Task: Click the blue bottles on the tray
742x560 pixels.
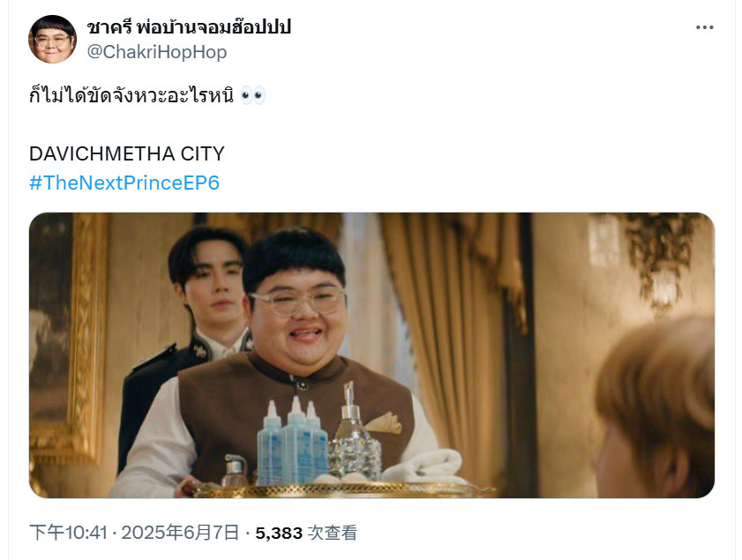Action: (x=292, y=442)
